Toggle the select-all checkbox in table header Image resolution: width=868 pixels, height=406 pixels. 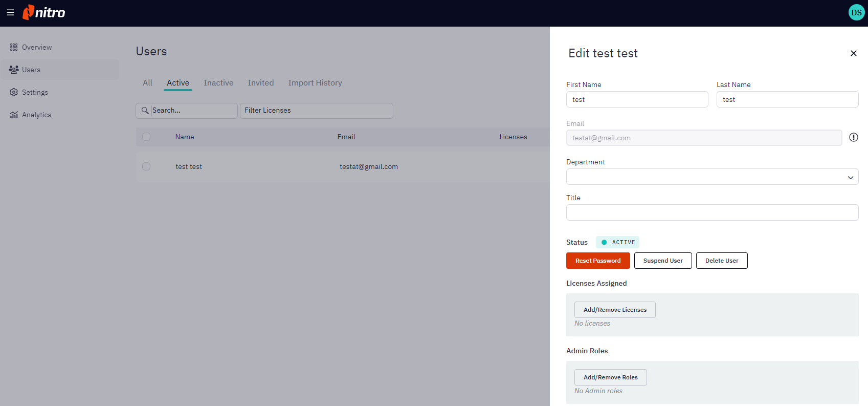click(x=146, y=137)
